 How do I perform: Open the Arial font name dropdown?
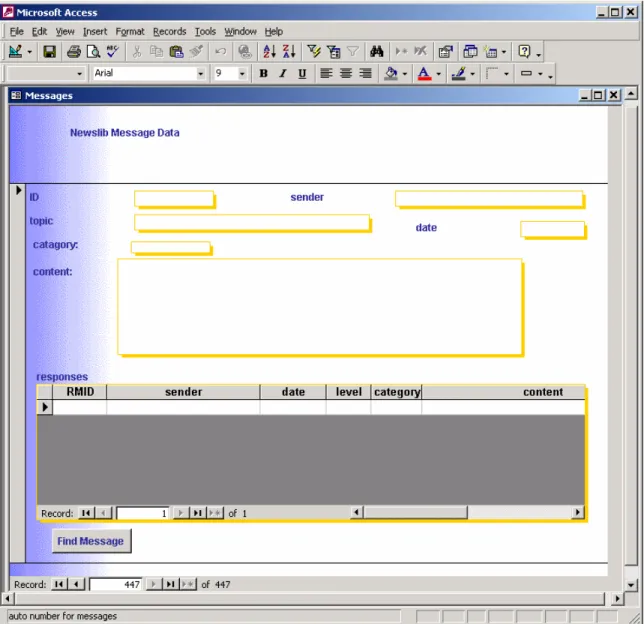200,74
